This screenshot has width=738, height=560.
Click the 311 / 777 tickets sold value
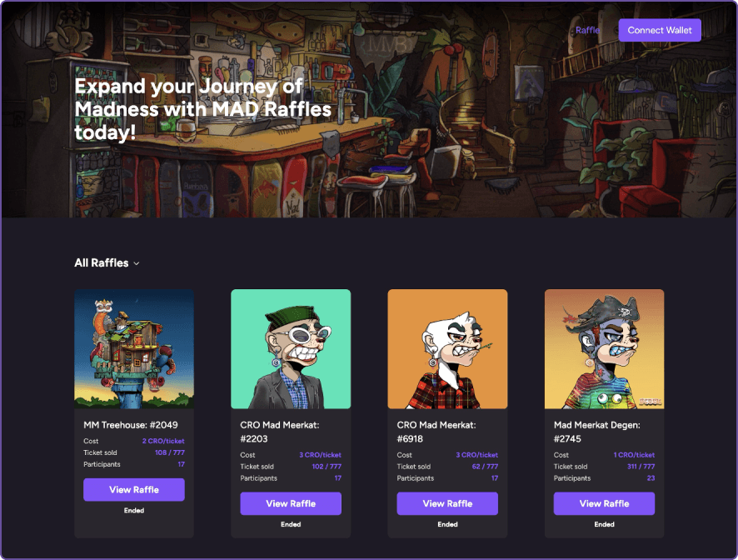[x=641, y=467]
